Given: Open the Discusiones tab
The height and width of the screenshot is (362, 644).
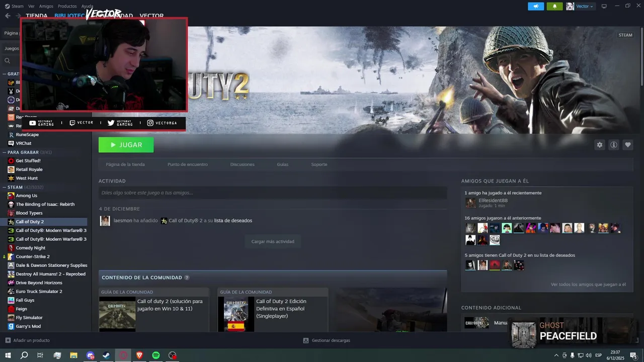Looking at the screenshot, I should click(x=243, y=164).
